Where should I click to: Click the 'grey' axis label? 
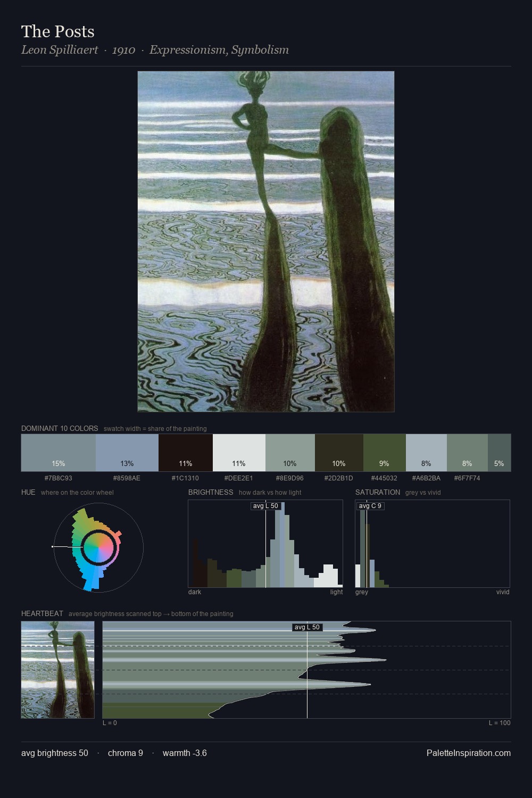click(x=362, y=592)
